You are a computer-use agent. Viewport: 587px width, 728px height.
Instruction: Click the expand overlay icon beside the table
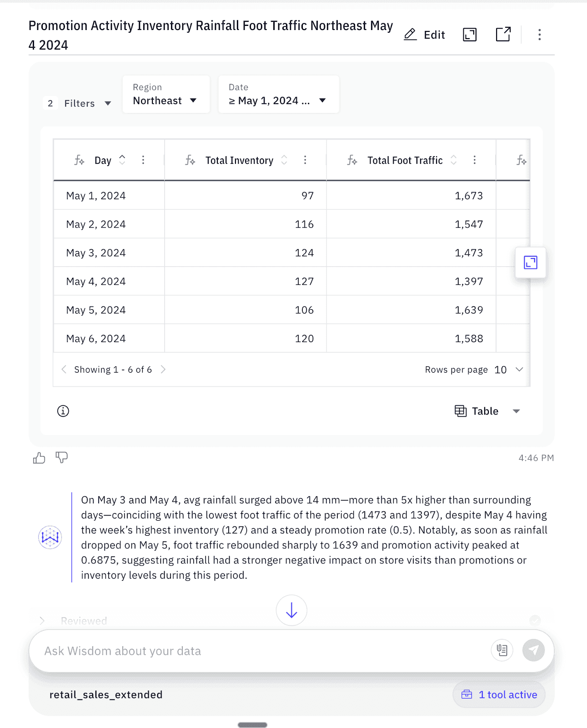(530, 263)
